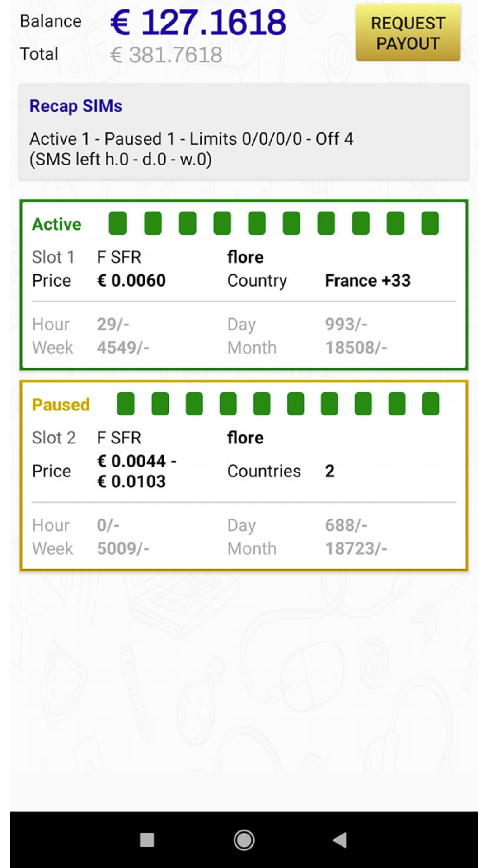The width and height of the screenshot is (488, 868).
Task: Click last green indicator in Active row
Action: 430,223
